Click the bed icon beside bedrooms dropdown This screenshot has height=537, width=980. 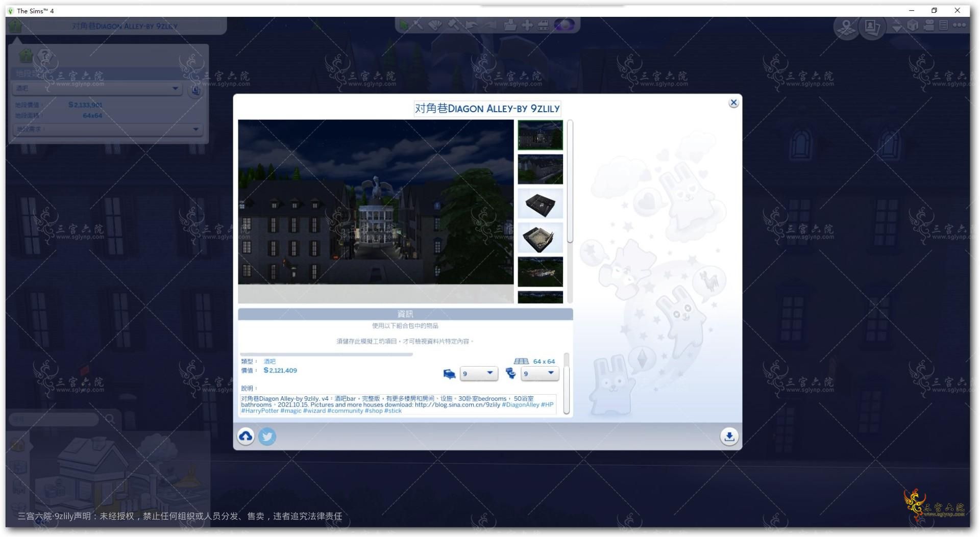pyautogui.click(x=449, y=374)
